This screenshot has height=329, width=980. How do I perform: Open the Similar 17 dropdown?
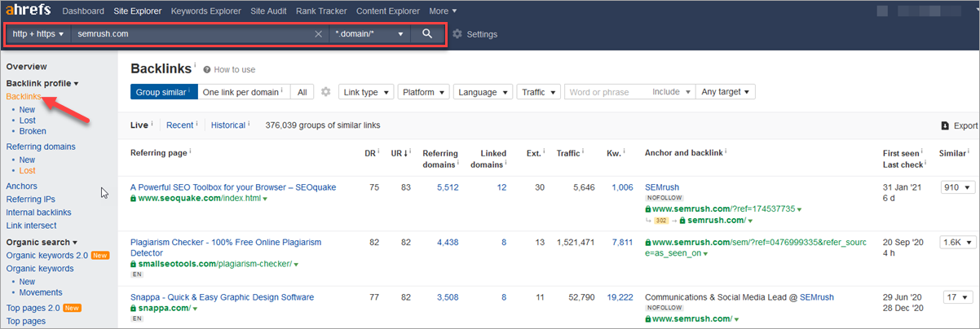point(957,297)
